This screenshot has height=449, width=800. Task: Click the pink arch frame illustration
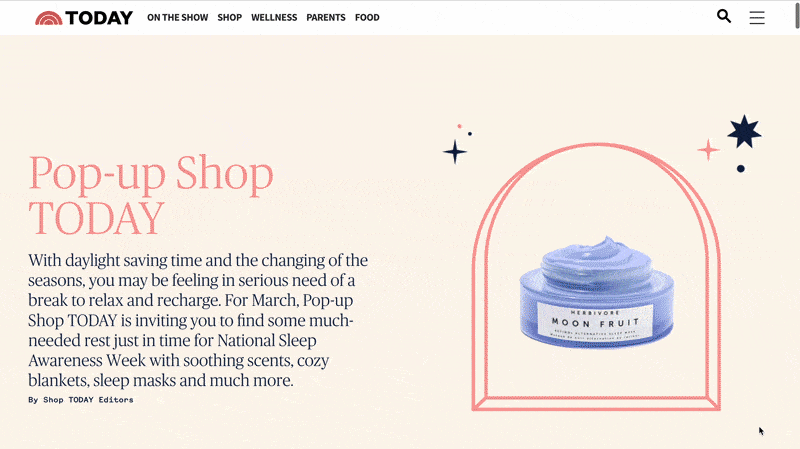tap(596, 277)
